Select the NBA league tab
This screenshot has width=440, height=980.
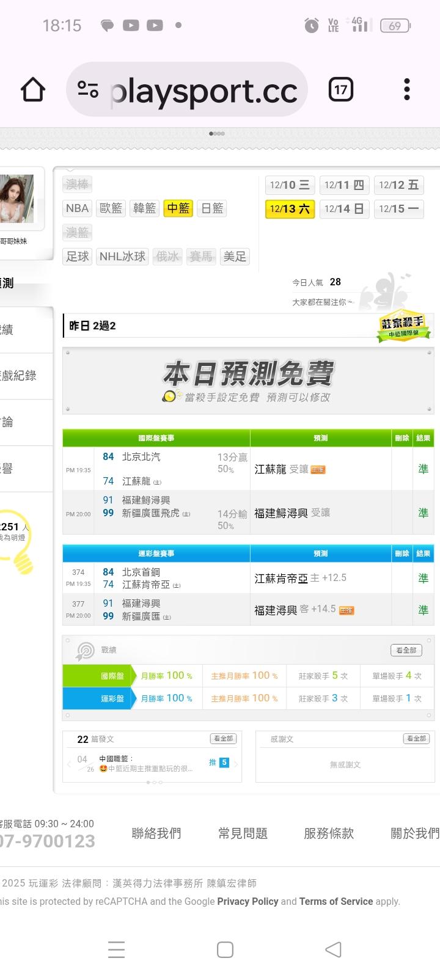(77, 208)
